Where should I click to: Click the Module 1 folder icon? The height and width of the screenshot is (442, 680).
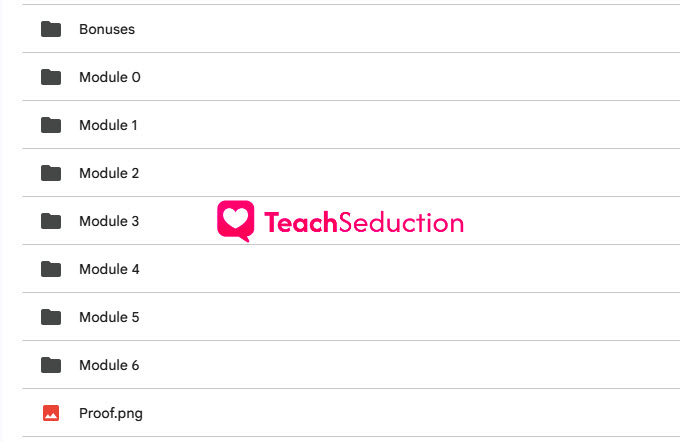pyautogui.click(x=51, y=125)
